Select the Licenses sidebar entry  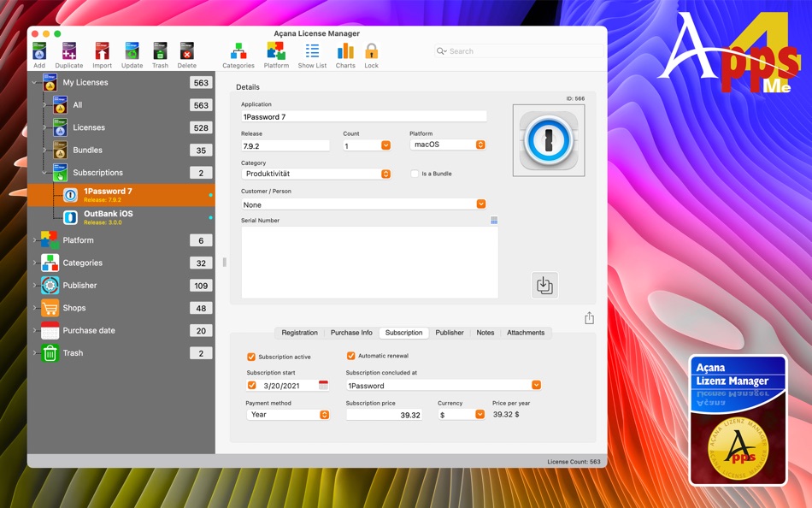121,127
